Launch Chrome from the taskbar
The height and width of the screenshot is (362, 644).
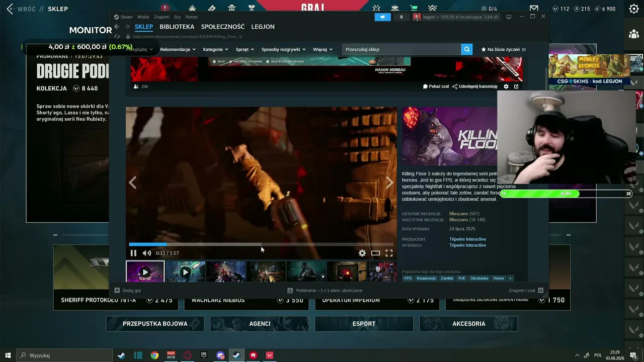pyautogui.click(x=154, y=355)
